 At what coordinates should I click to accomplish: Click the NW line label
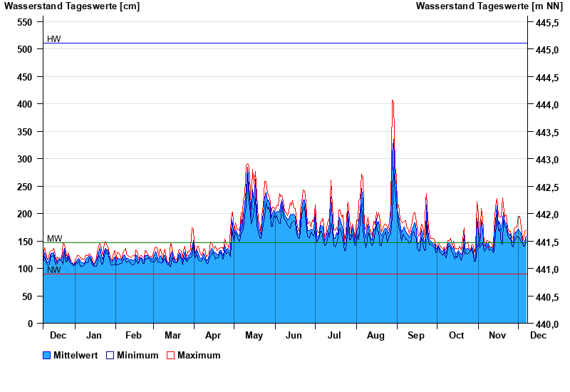click(x=54, y=269)
